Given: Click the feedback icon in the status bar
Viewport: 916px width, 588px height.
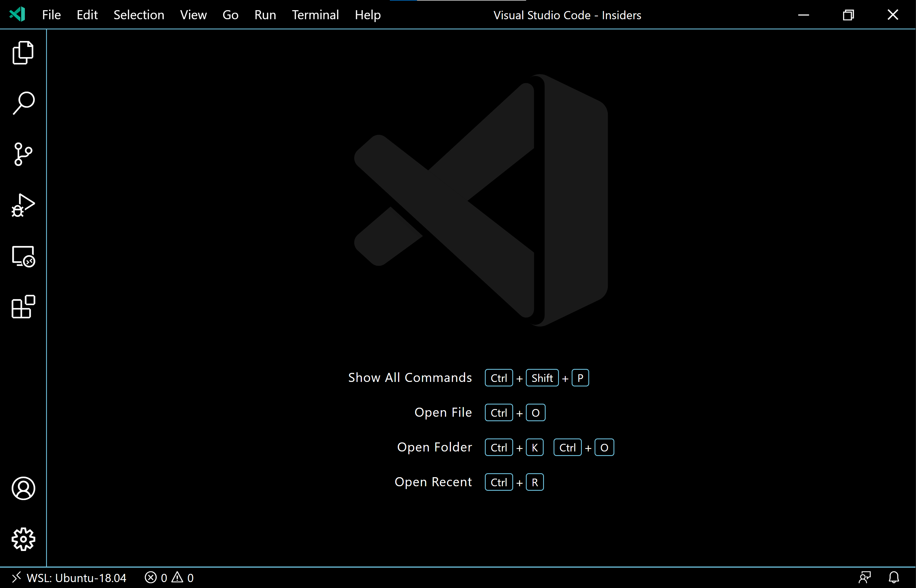Looking at the screenshot, I should [x=865, y=578].
